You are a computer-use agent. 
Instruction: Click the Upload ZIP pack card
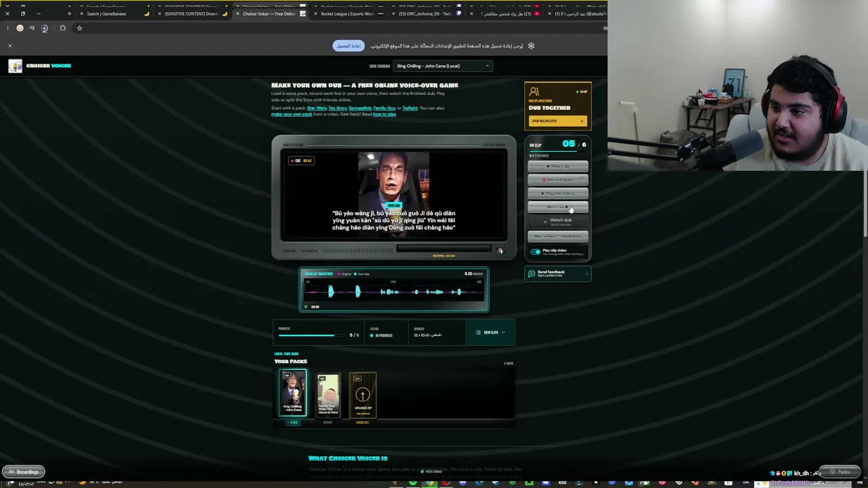click(x=362, y=394)
